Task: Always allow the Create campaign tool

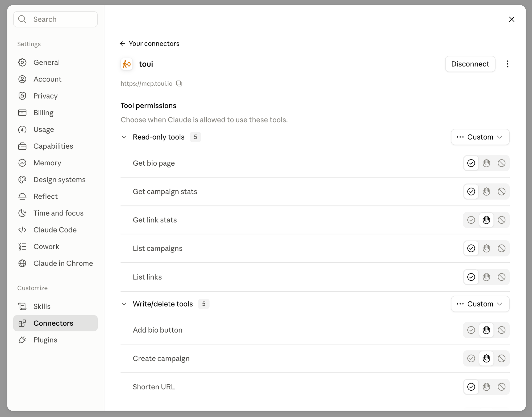Action: (471, 358)
